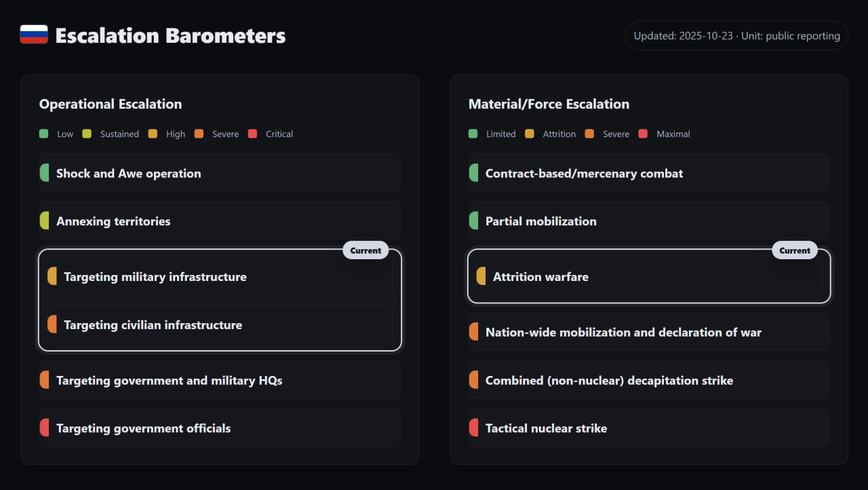Click the red Critical legend swatch

tap(253, 134)
